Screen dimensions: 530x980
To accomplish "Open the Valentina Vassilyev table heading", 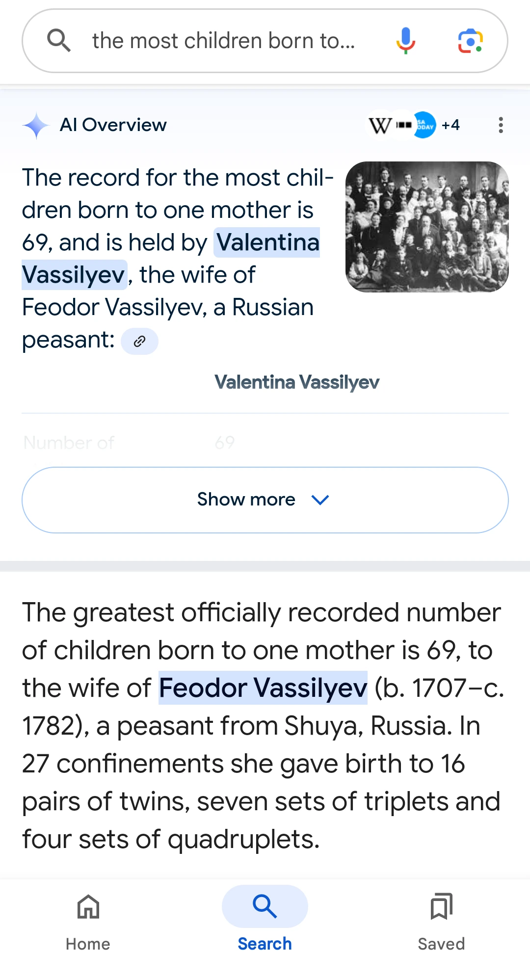I will coord(297,382).
